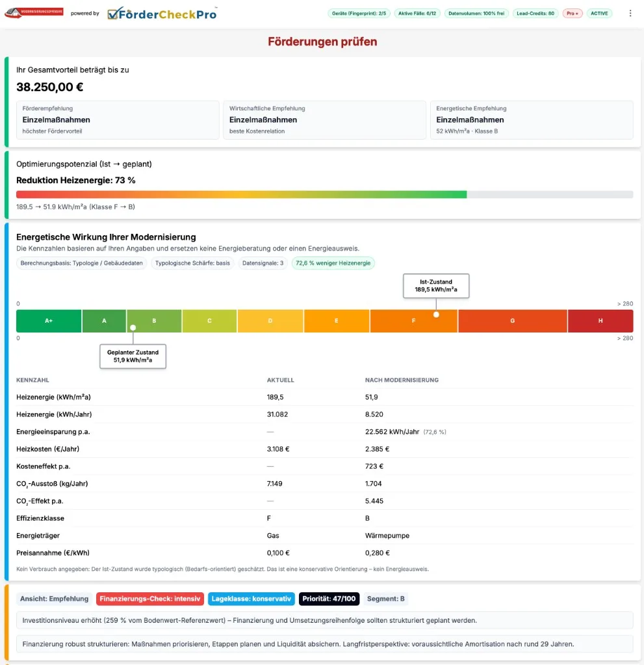Screen dimensions: 644x665
Task: Click the NACH MODERNISIERUNG column header
Action: click(402, 380)
